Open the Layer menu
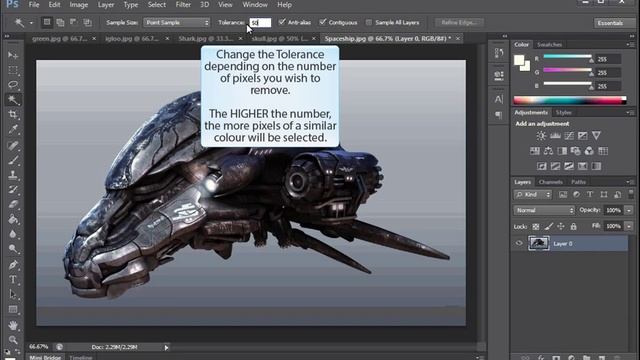 [106, 5]
